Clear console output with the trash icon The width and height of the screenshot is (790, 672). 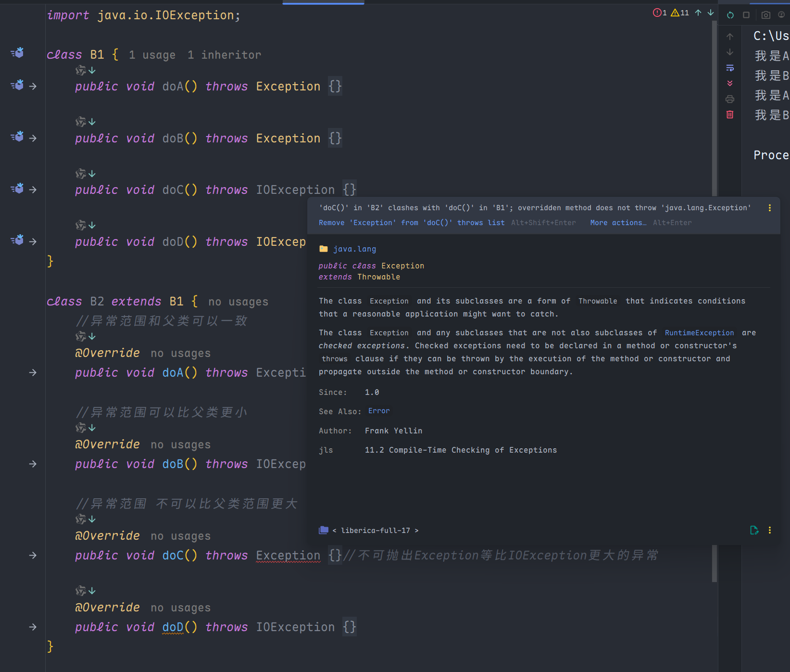(730, 114)
